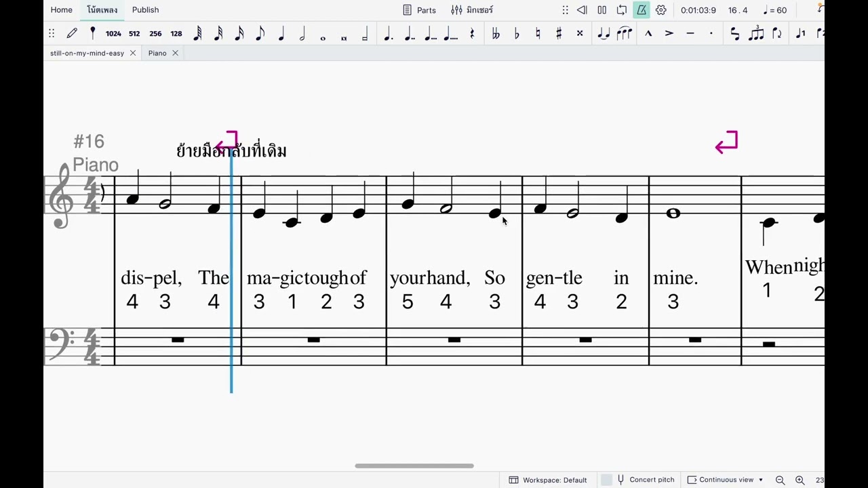Switch to voice 1
The image size is (868, 488).
tap(801, 33)
